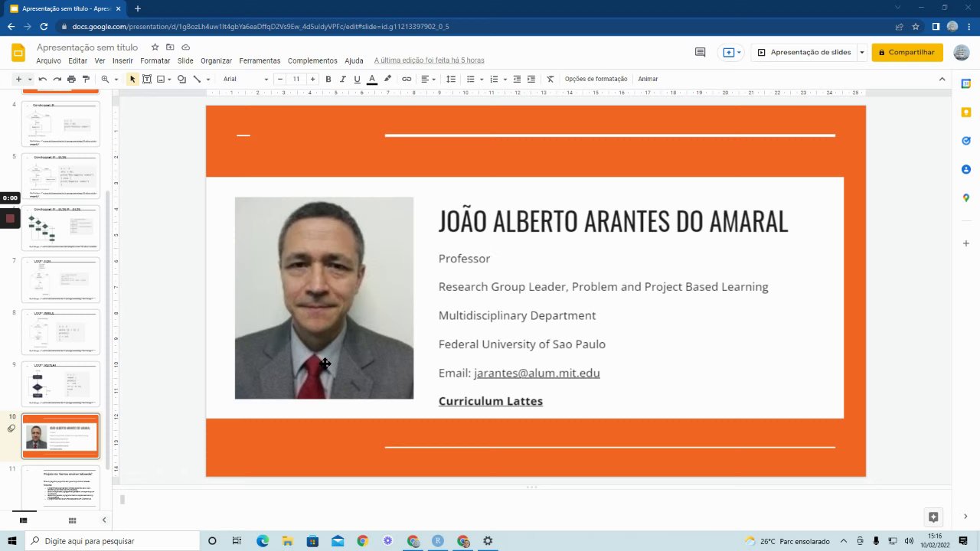
Task: Open Google Keep in the side panel
Action: click(966, 112)
